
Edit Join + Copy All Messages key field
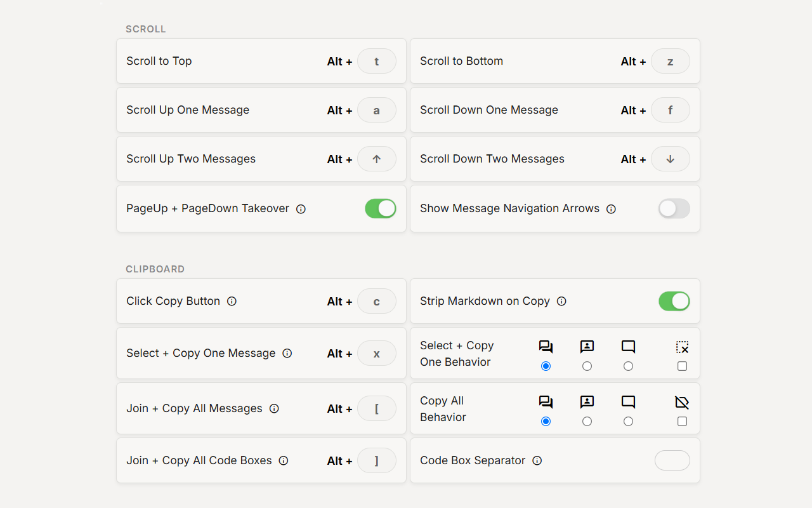[x=377, y=409]
